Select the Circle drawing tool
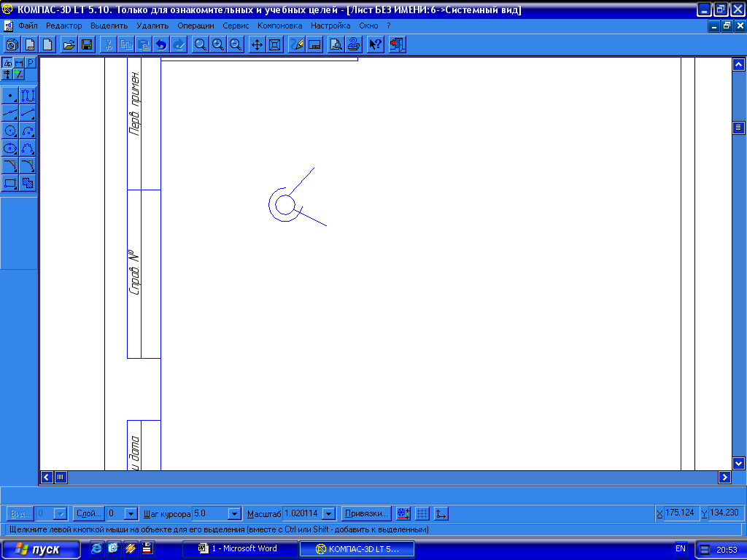Image resolution: width=747 pixels, height=560 pixels. tap(10, 131)
